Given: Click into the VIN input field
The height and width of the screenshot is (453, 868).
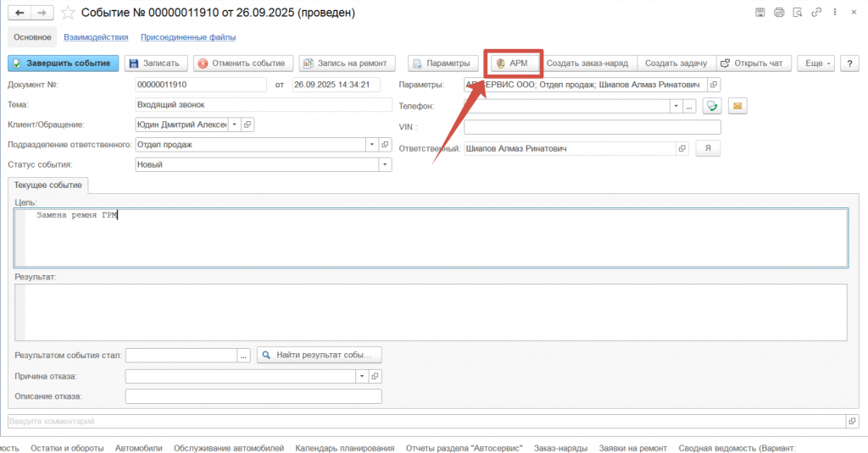Looking at the screenshot, I should coord(592,127).
